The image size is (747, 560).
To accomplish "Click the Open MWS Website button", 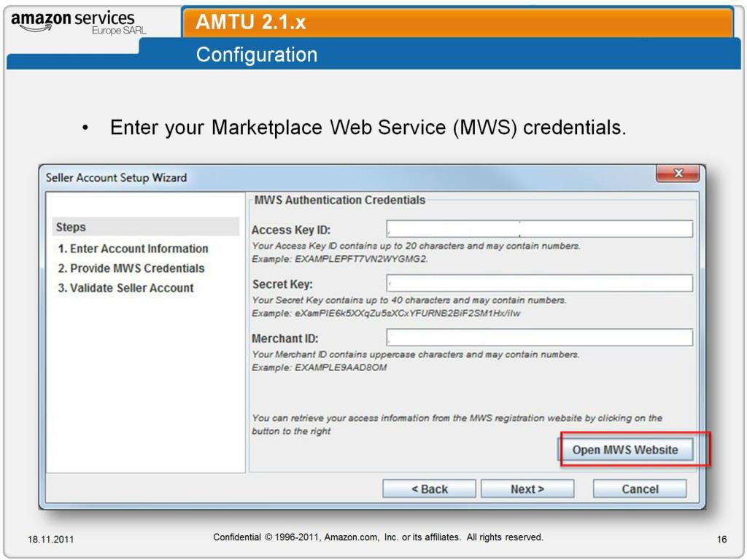I will (625, 449).
